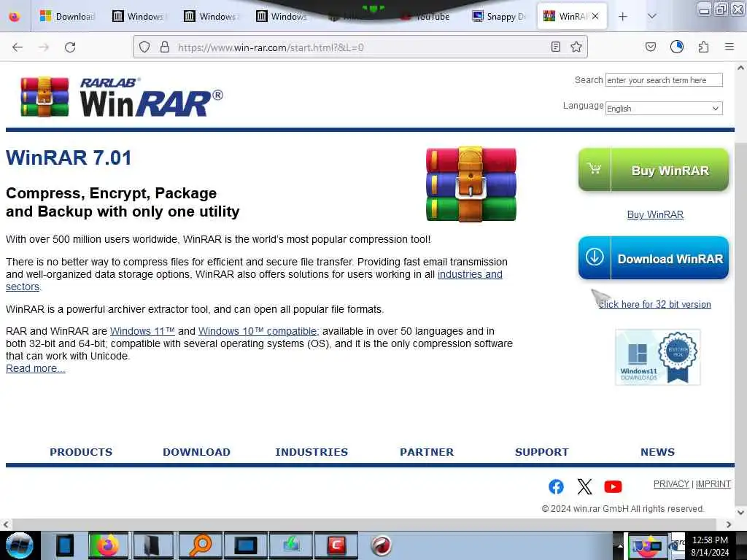Switch to the Snappy Driver tab

pos(499,17)
